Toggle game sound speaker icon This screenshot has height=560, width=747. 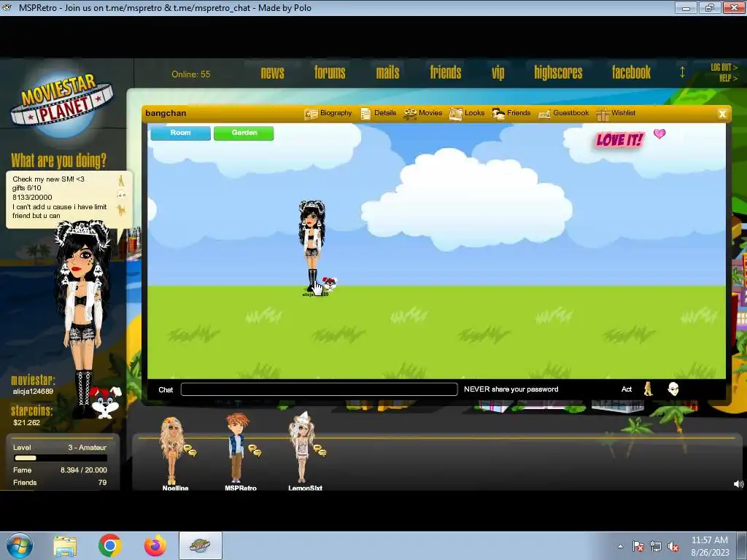pyautogui.click(x=738, y=484)
